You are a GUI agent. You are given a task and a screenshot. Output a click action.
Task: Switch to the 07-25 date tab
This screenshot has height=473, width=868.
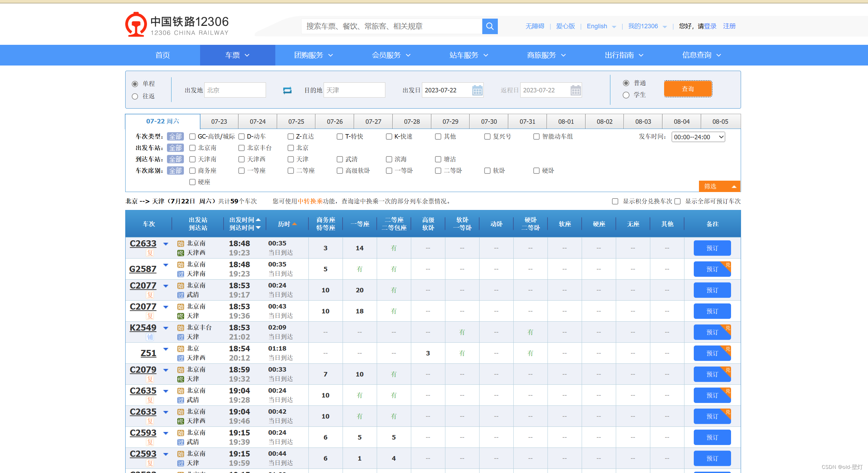(296, 122)
